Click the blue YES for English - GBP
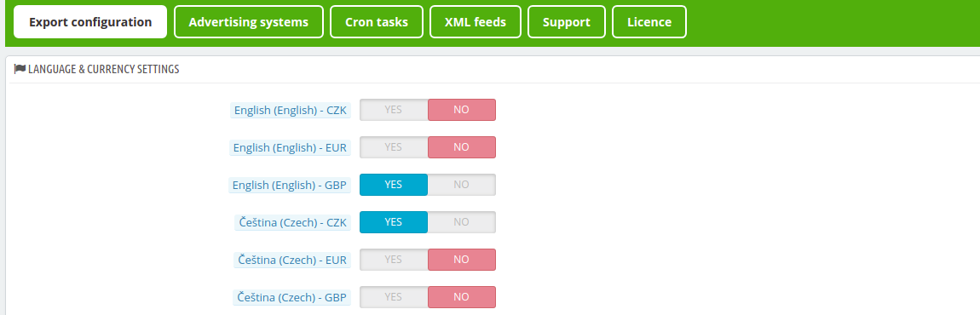Screen dimensions: 980x315 click(x=394, y=185)
